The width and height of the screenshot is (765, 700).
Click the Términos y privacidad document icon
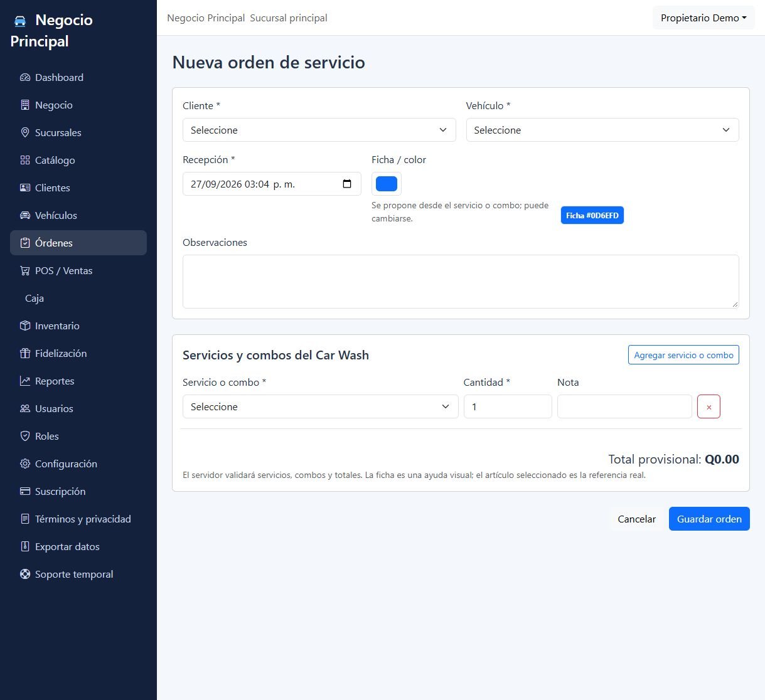pyautogui.click(x=25, y=519)
